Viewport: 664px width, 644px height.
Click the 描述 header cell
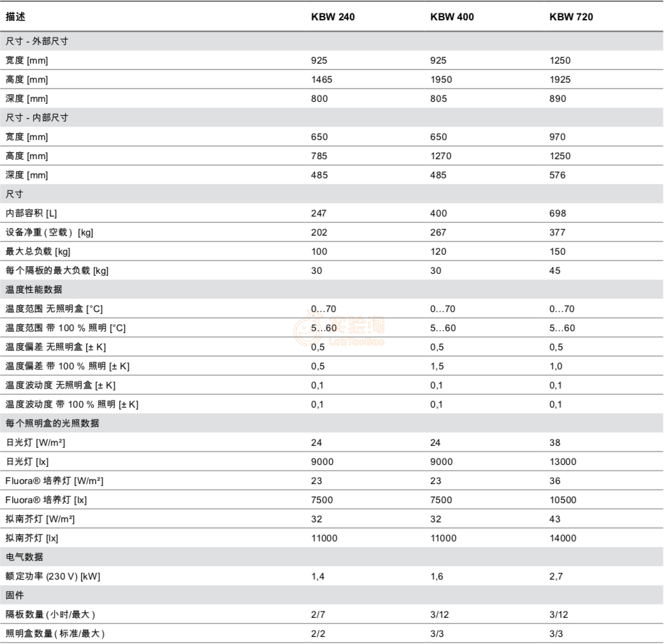click(16, 17)
